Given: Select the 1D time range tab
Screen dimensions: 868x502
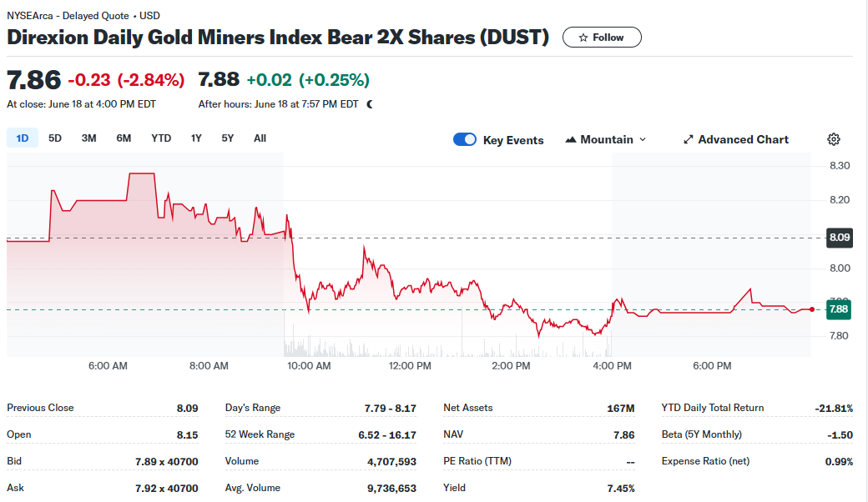Looking at the screenshot, I should (23, 138).
